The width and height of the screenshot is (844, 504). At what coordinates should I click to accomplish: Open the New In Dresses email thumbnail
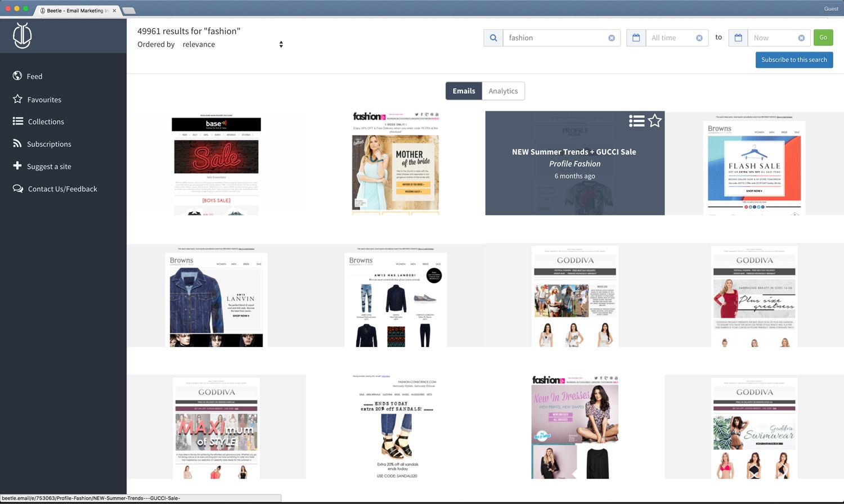pyautogui.click(x=574, y=427)
